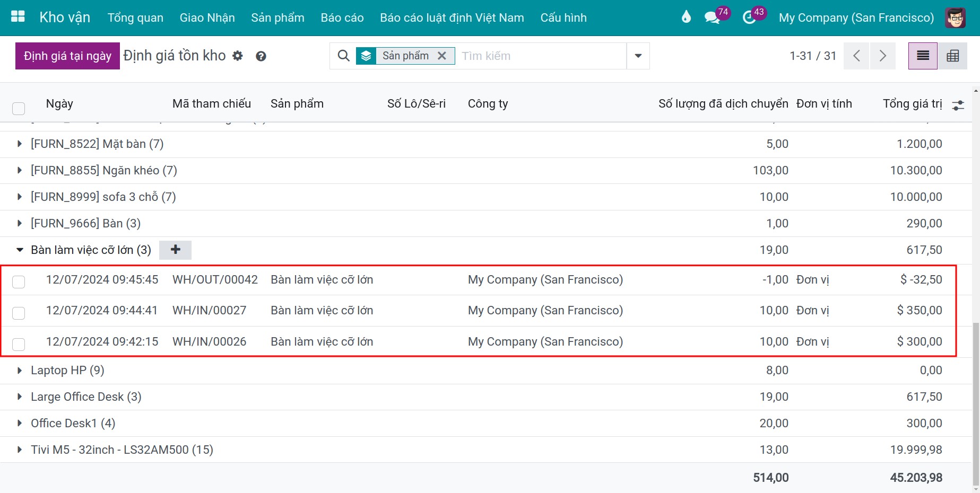Check the WH/IN/00027 row checkbox

tap(19, 313)
